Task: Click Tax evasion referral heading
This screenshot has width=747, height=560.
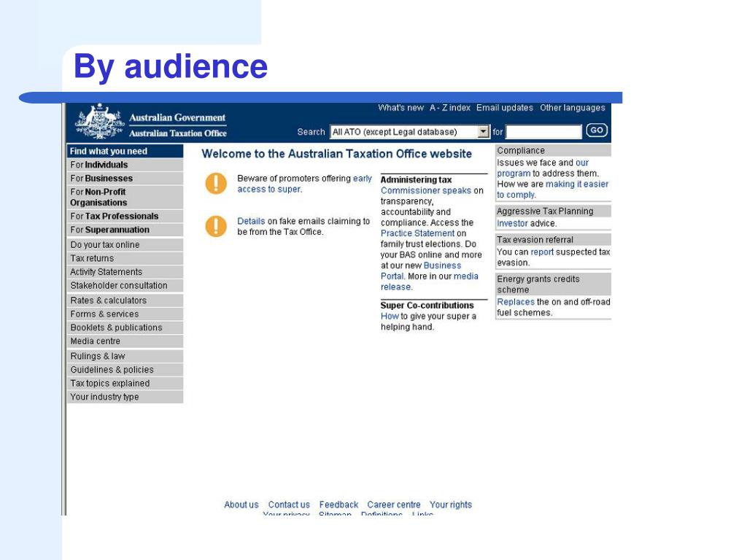Action: tap(553, 239)
